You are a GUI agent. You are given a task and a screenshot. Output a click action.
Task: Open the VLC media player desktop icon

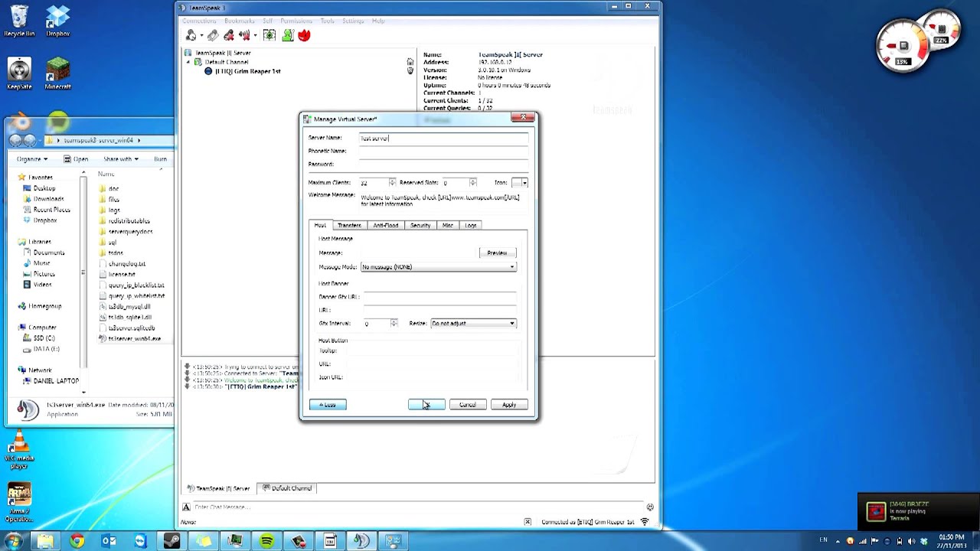pyautogui.click(x=19, y=451)
